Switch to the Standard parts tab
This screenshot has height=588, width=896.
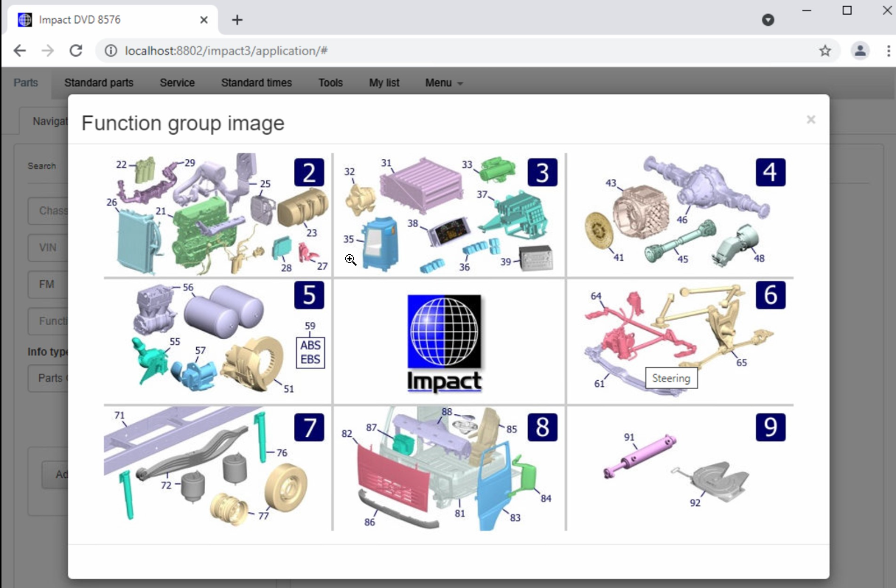coord(99,83)
